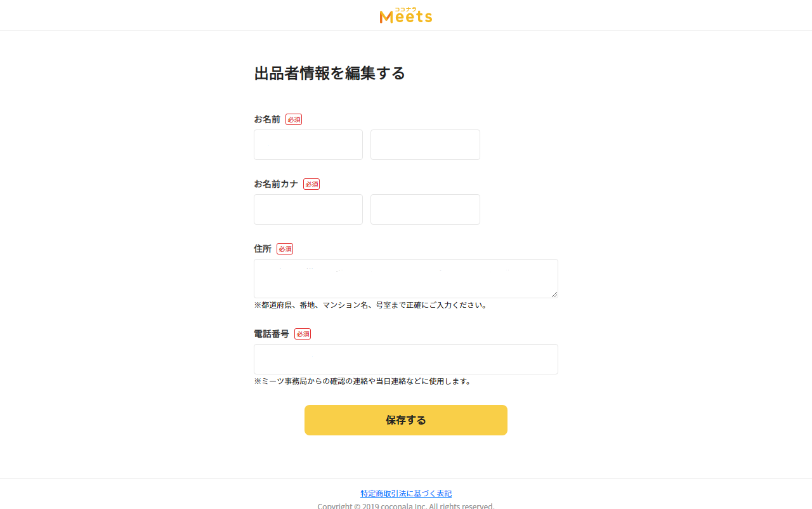812x509 pixels.
Task: Focus the first お名前 input field
Action: click(x=308, y=145)
